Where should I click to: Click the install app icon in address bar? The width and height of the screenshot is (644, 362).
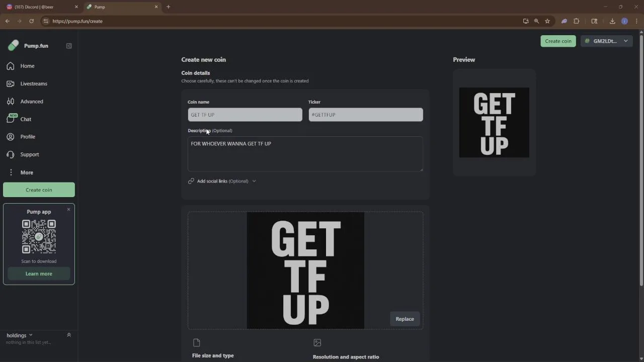(x=526, y=21)
